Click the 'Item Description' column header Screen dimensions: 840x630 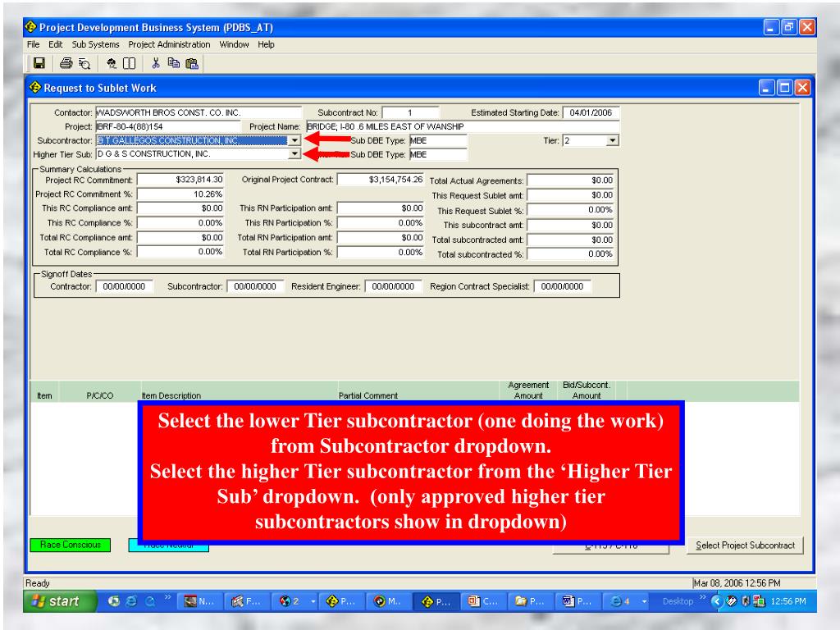[171, 395]
